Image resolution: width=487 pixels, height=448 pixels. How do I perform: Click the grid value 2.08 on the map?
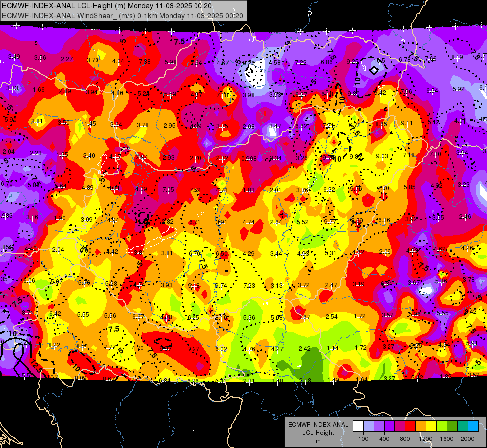pos(249,127)
